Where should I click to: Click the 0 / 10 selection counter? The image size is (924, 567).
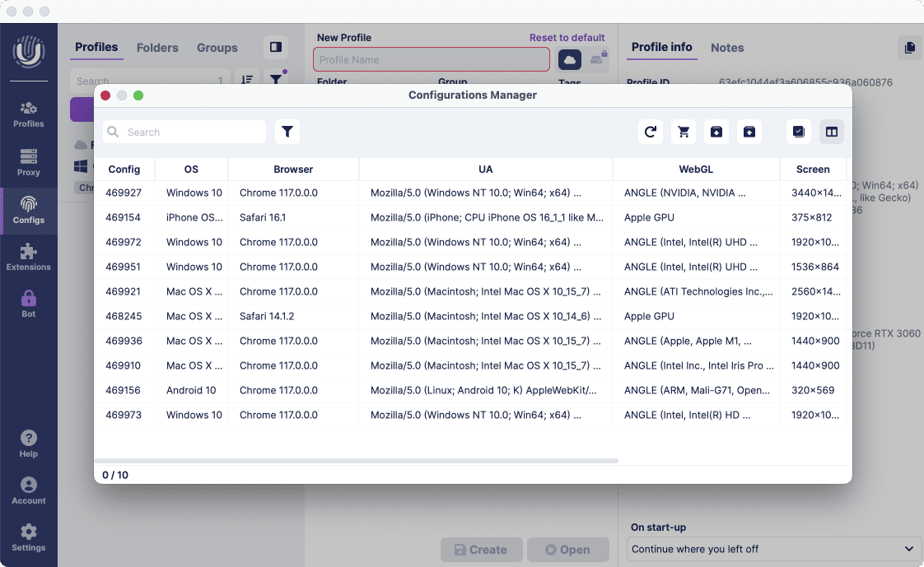click(115, 475)
